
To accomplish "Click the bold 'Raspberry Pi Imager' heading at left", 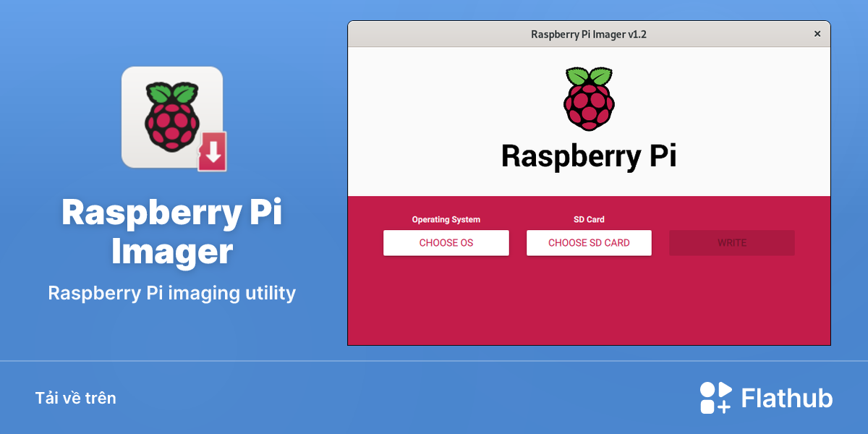I will pos(172,232).
